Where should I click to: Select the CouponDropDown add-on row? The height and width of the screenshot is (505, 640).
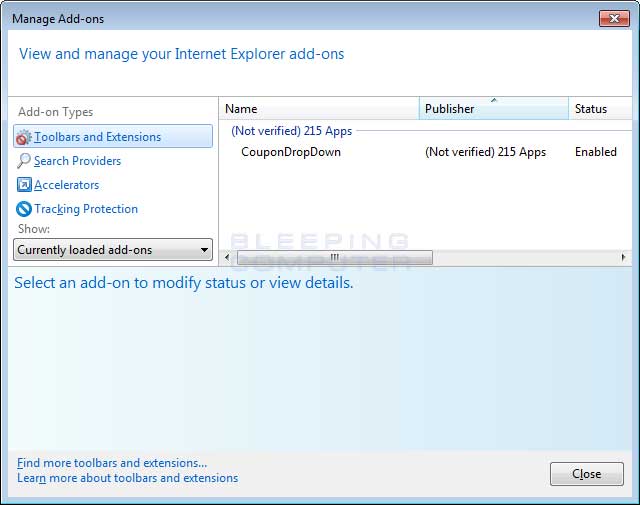[x=426, y=152]
